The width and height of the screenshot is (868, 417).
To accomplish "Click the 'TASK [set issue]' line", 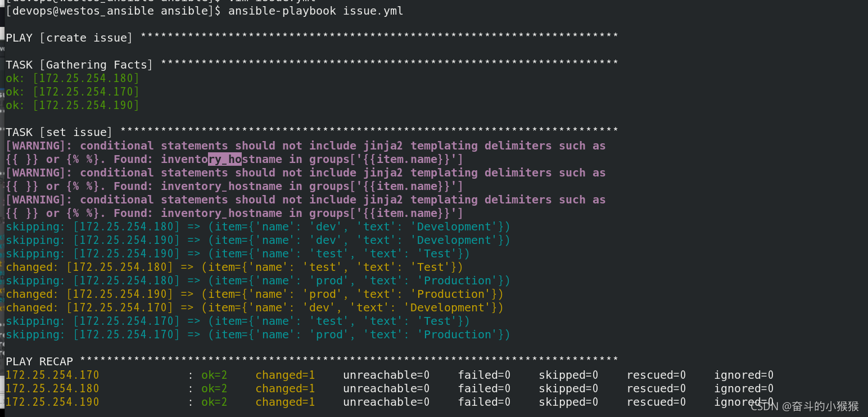I will pos(312,133).
